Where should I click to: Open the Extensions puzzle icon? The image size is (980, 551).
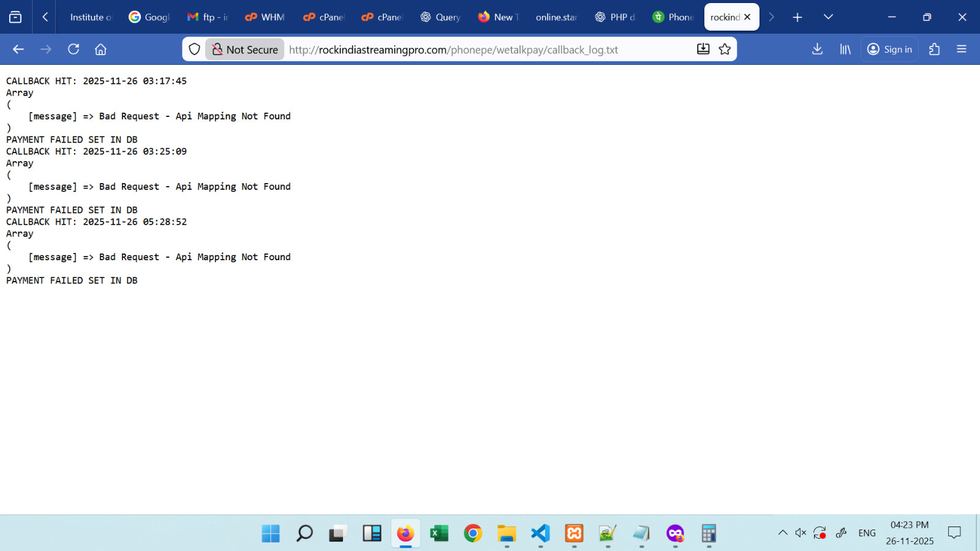point(934,49)
